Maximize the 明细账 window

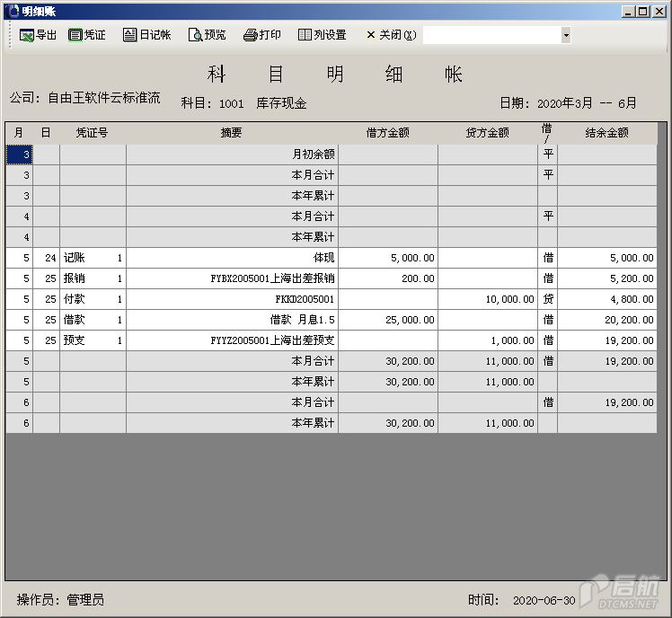pyautogui.click(x=641, y=11)
